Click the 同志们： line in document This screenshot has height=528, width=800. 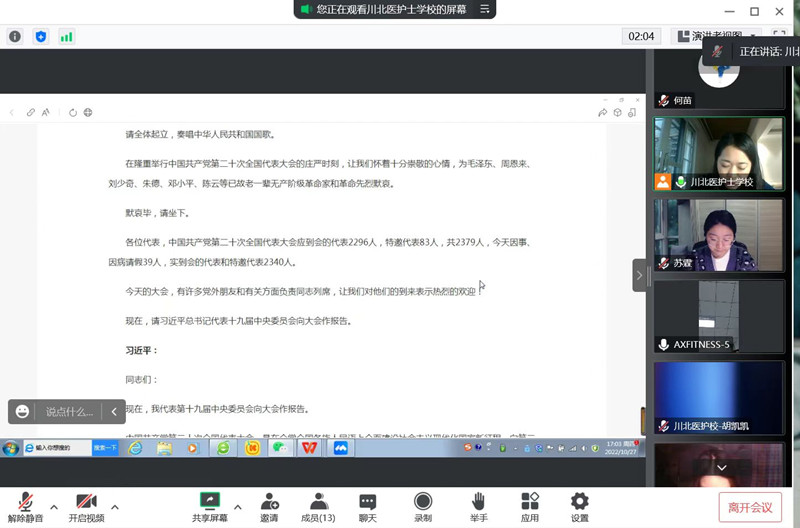(x=141, y=380)
